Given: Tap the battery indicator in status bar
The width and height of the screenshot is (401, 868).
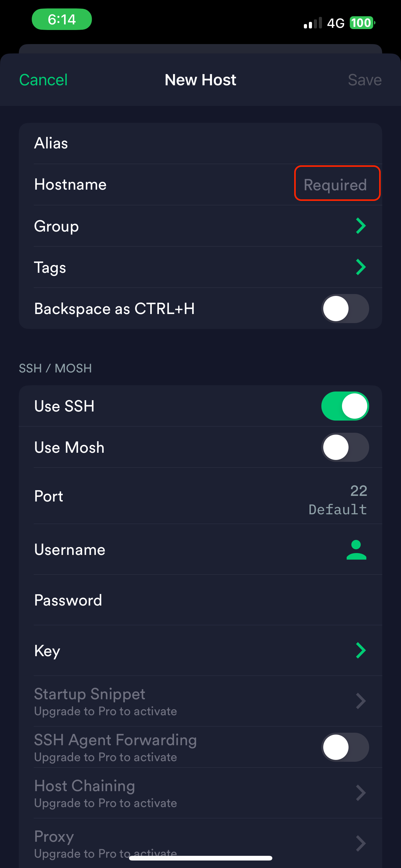Looking at the screenshot, I should 362,23.
